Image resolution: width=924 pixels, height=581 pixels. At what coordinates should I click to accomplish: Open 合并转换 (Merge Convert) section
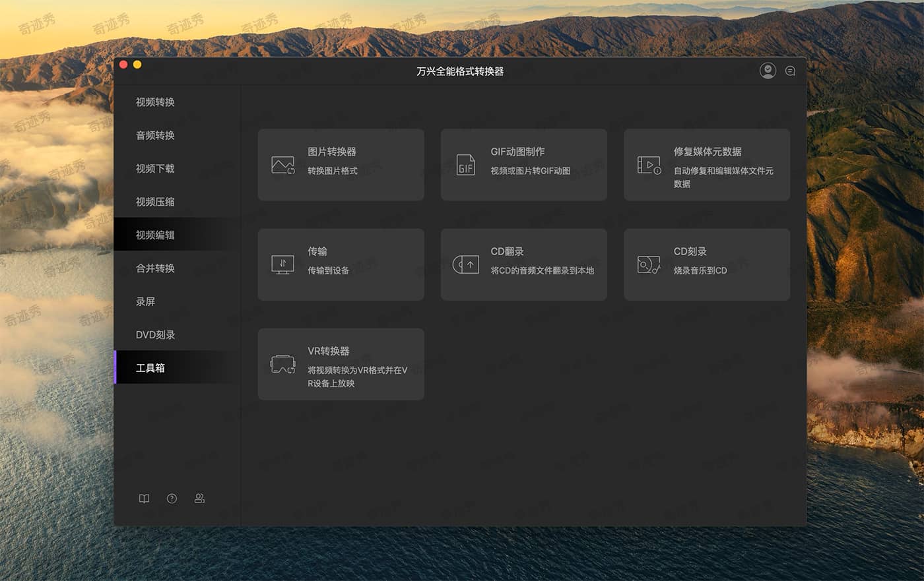coord(155,268)
